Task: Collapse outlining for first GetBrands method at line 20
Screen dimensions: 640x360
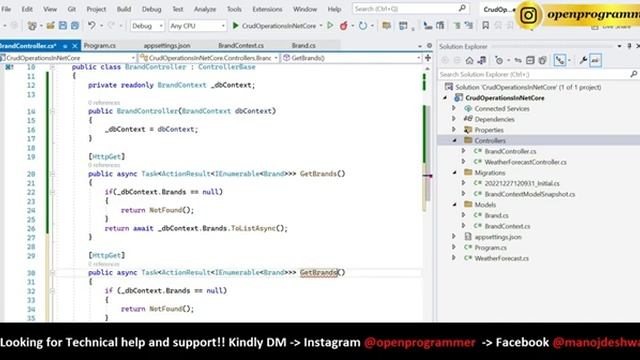Action: tap(52, 174)
